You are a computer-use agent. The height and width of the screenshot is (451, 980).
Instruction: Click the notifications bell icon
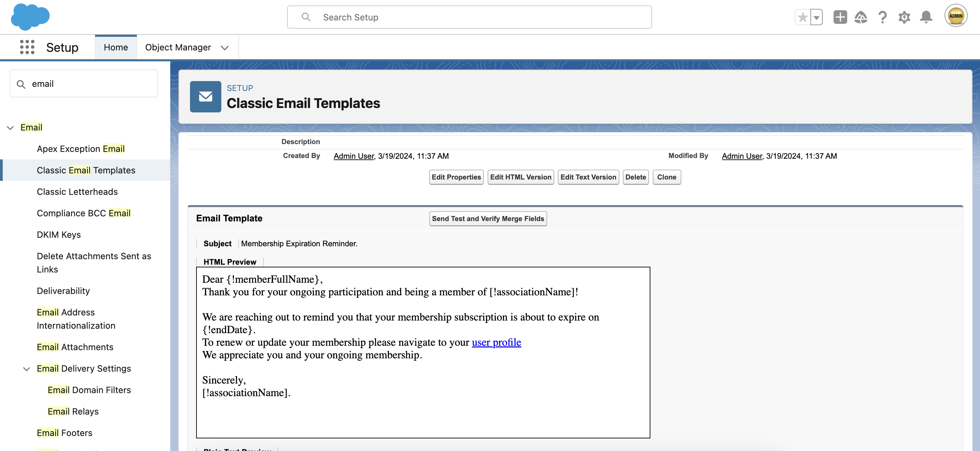[x=926, y=17]
